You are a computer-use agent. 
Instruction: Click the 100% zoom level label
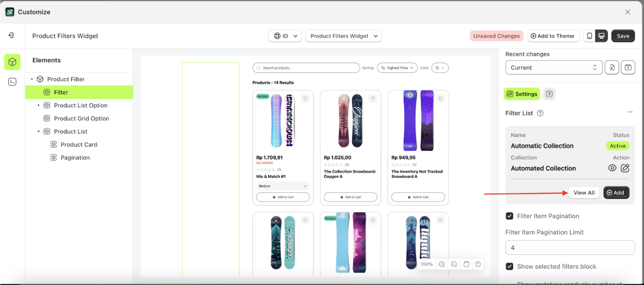[x=426, y=264]
